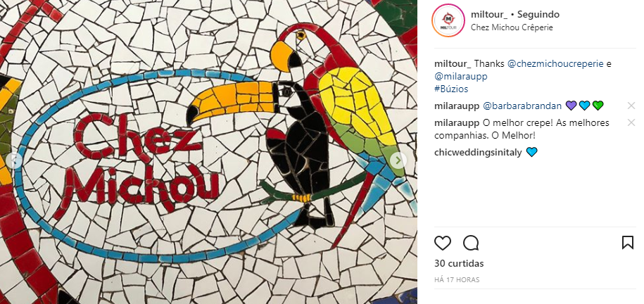Remove the 'O melhor crepe' comment
This screenshot has width=644, height=304.
point(631,122)
